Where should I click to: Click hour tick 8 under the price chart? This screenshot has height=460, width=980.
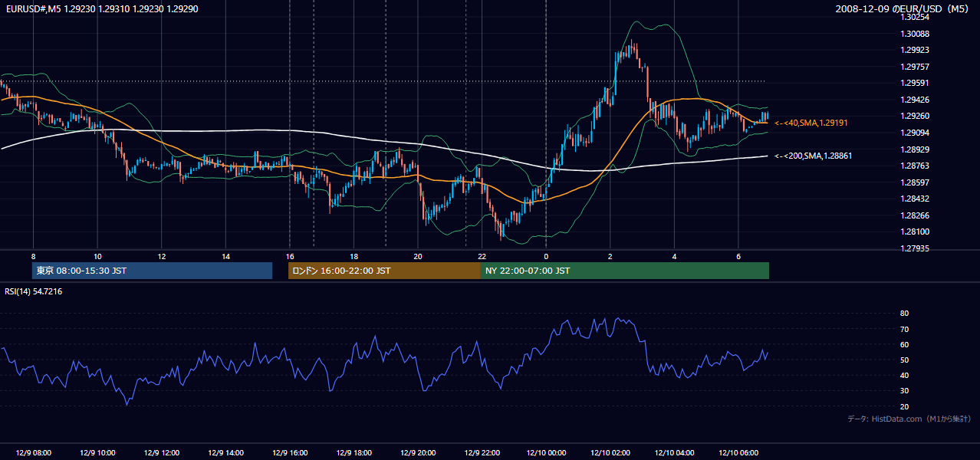[33, 257]
